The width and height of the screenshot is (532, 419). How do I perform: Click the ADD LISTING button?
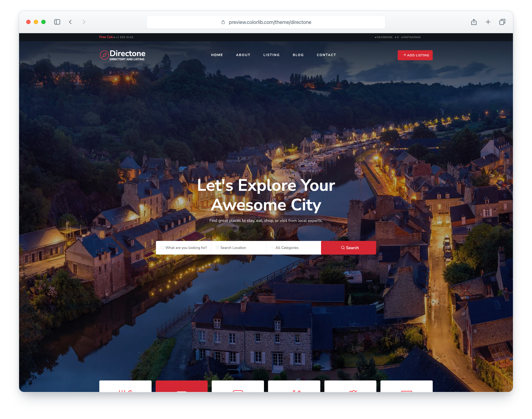(x=415, y=55)
